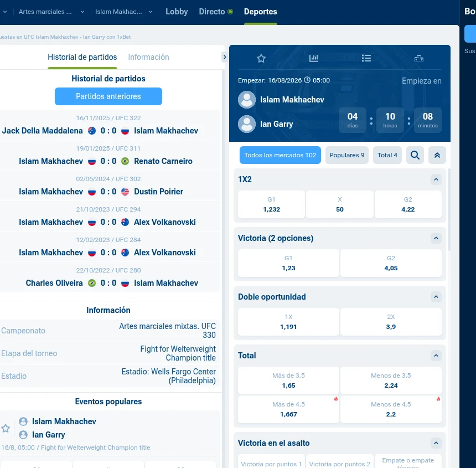
Task: Switch to the Información tab
Action: point(148,57)
